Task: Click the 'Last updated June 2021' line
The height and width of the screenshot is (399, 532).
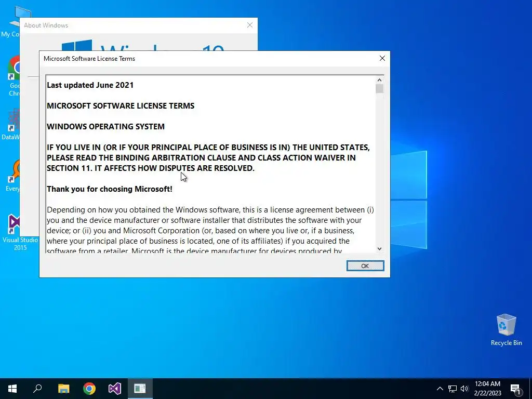Action: [90, 85]
